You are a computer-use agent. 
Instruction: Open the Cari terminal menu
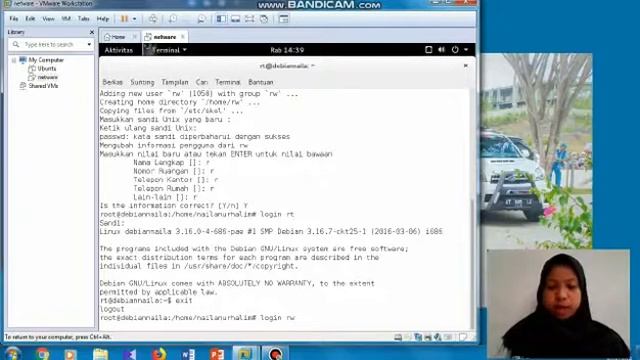tap(202, 82)
